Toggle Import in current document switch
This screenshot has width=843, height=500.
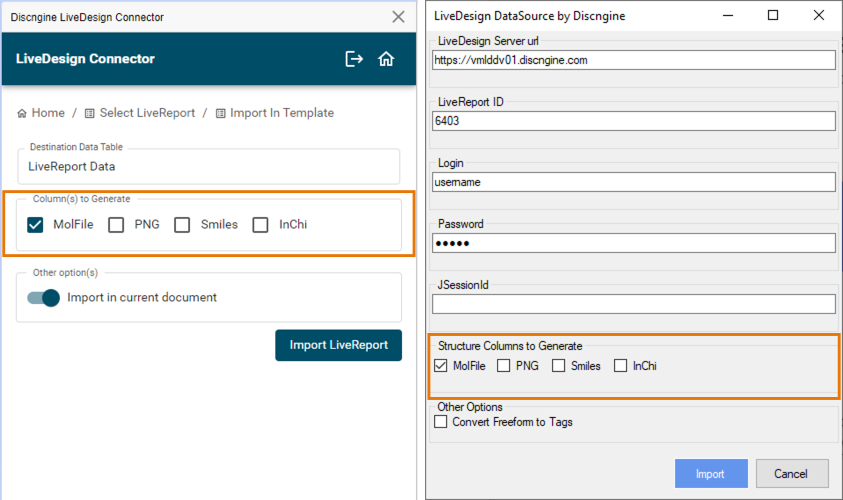(x=44, y=298)
